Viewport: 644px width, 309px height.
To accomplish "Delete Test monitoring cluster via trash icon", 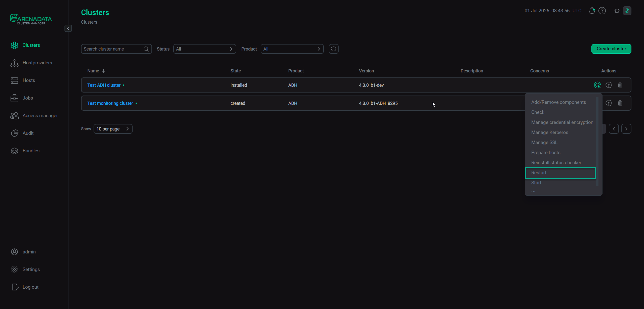I will [x=620, y=103].
